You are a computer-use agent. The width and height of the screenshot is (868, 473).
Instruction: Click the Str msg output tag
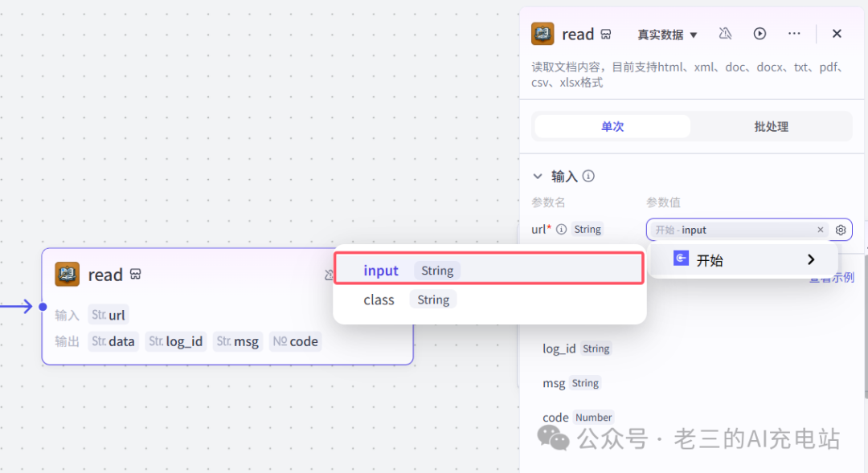[x=237, y=341]
